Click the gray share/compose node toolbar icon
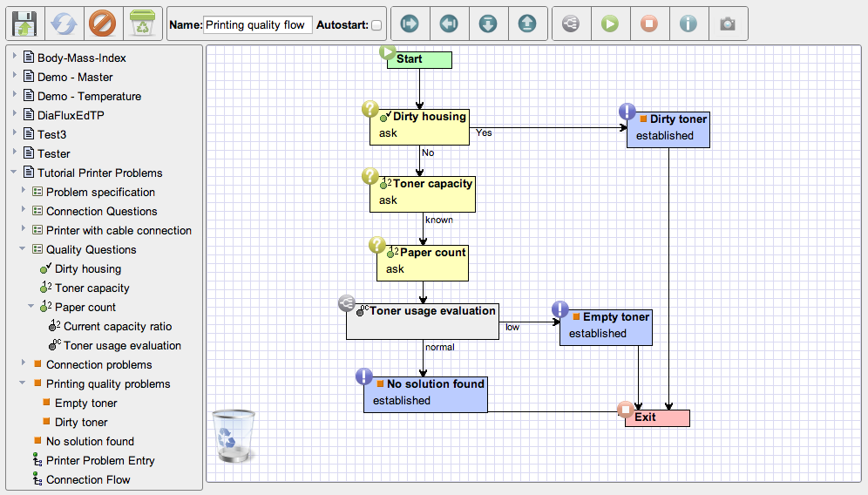 pos(571,24)
